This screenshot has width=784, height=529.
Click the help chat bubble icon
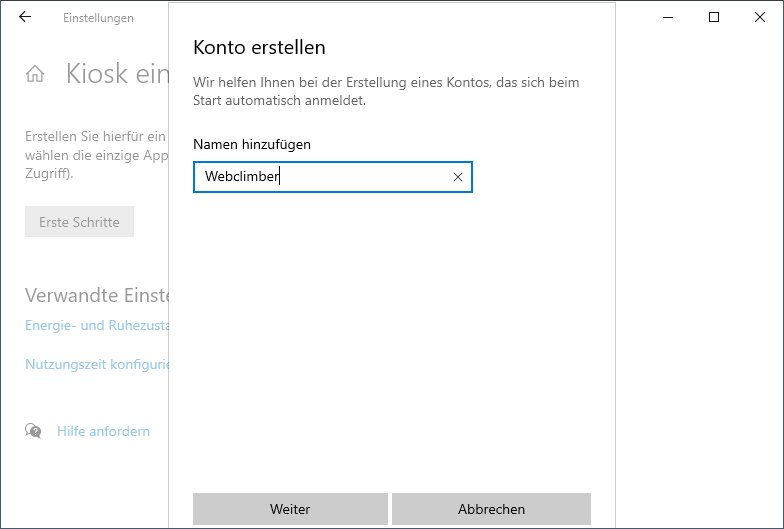34,431
